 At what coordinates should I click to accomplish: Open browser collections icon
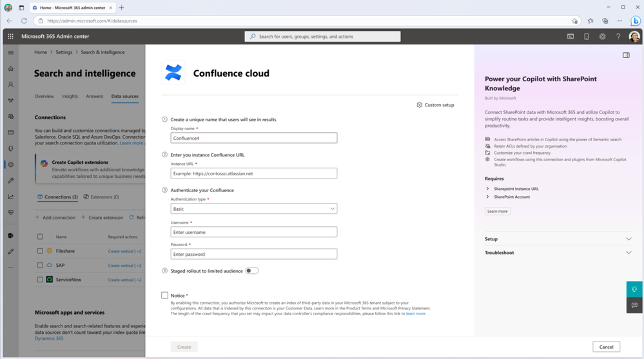pyautogui.click(x=605, y=21)
